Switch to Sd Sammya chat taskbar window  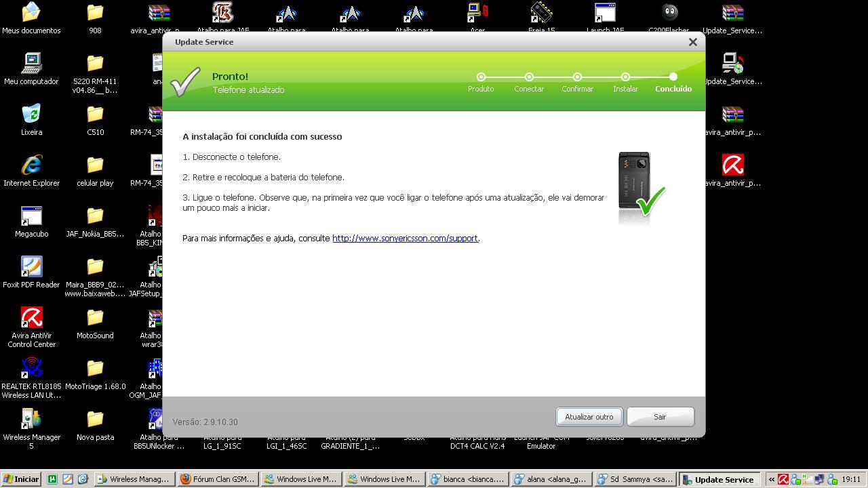click(x=634, y=479)
